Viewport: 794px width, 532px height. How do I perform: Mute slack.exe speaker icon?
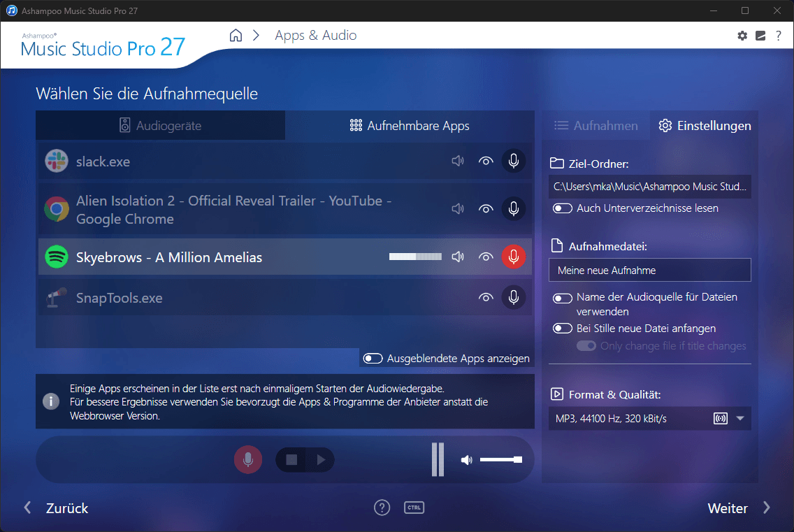pyautogui.click(x=458, y=161)
